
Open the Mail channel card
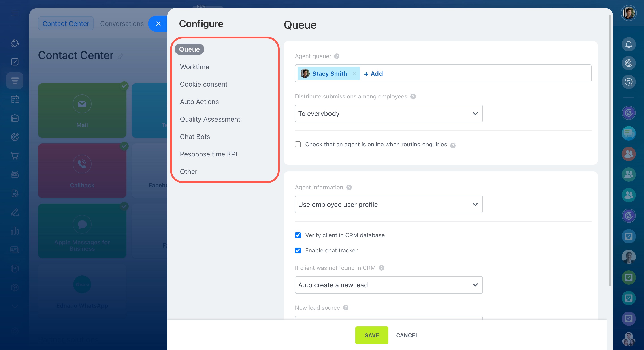click(82, 111)
